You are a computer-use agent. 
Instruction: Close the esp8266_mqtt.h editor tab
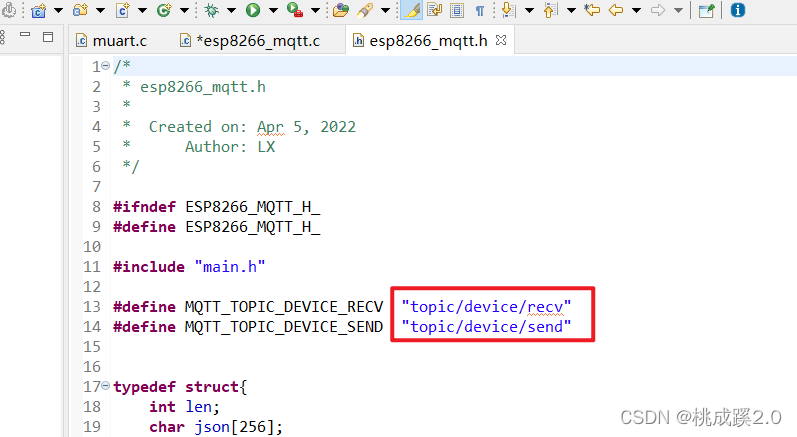click(501, 40)
